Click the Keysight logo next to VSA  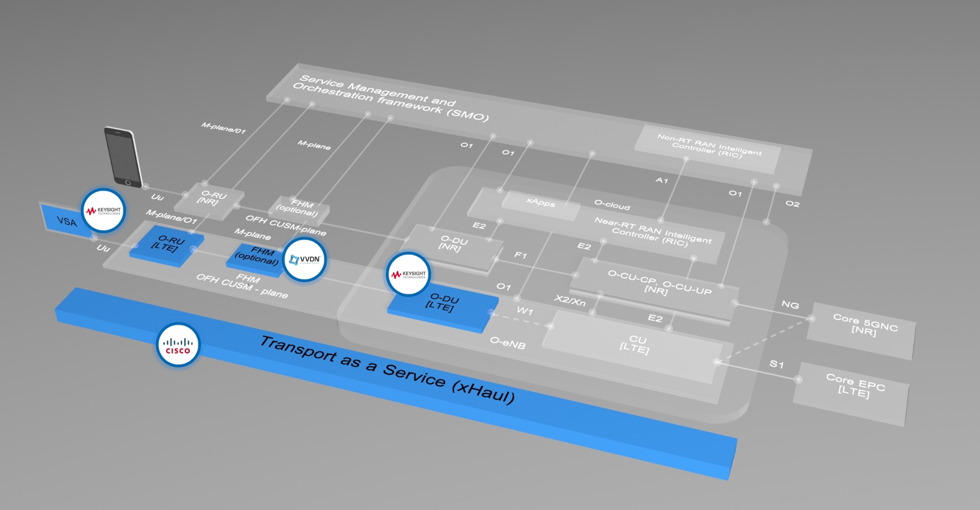click(104, 211)
